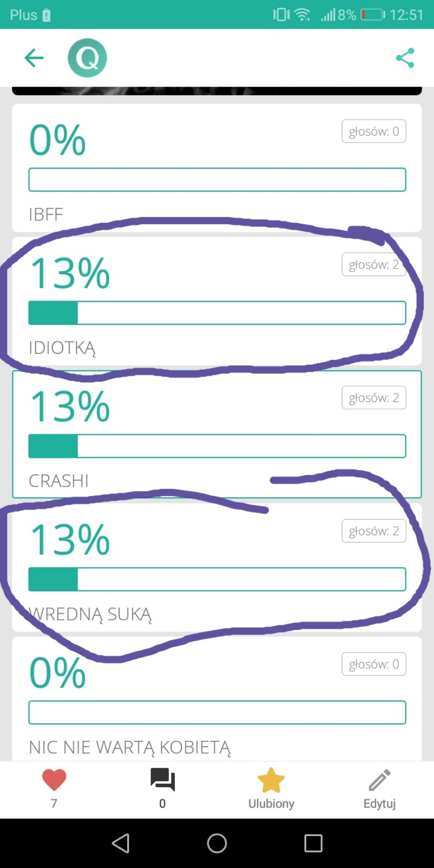434x868 pixels.
Task: Open the comments speech bubble icon
Action: pyautogui.click(x=163, y=779)
